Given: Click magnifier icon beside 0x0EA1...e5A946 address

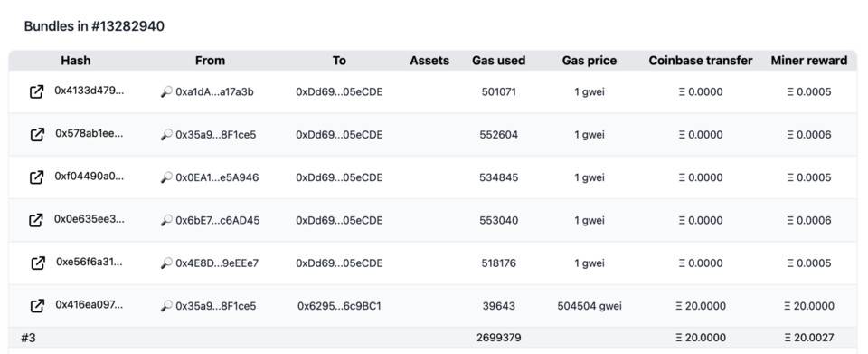Looking at the screenshot, I should (x=166, y=177).
